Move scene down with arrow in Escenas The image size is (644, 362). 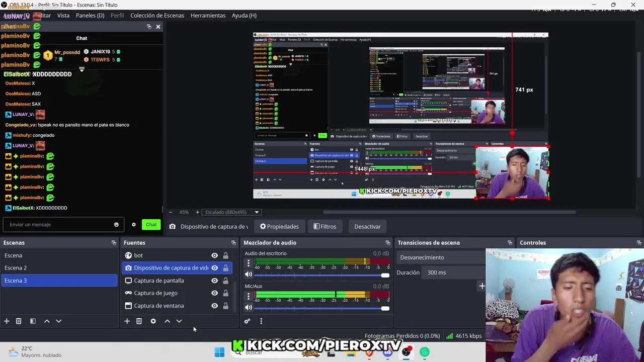click(58, 321)
